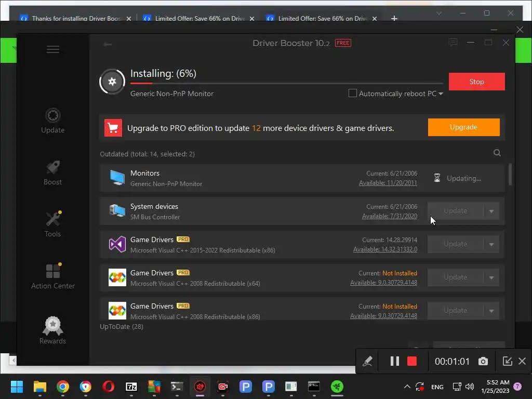The image size is (532, 399).
Task: Click 'Outdated (total: 14, selected: 2)' label
Action: [x=147, y=154]
